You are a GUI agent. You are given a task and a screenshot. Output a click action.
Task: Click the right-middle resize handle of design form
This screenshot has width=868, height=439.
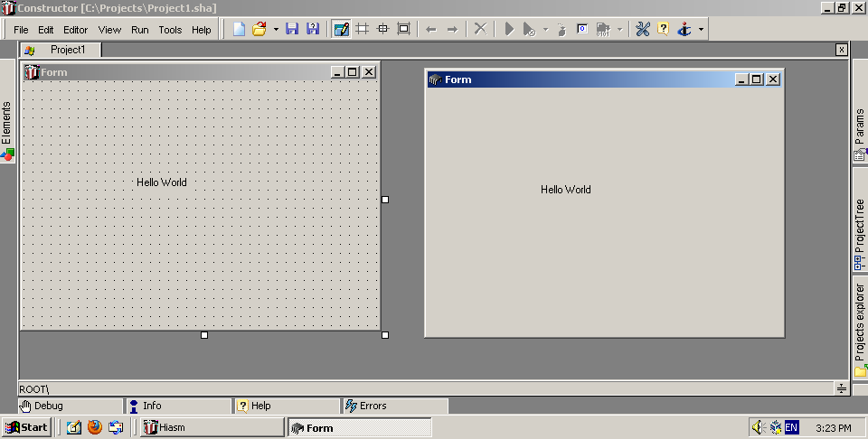pos(385,200)
